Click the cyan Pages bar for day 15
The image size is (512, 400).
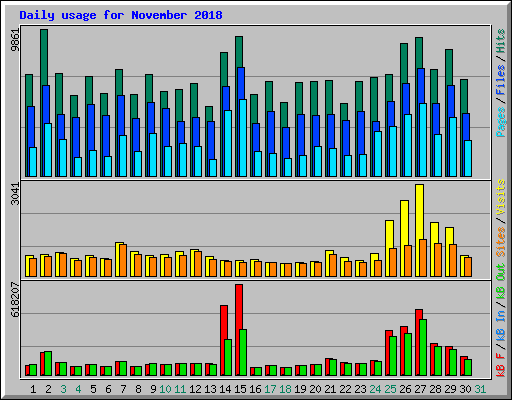pyautogui.click(x=243, y=138)
